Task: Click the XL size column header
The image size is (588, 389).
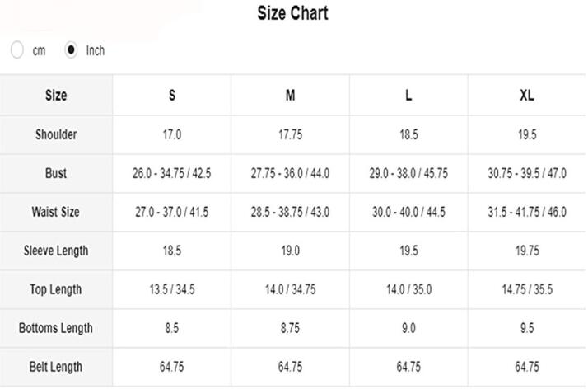Action: click(527, 96)
